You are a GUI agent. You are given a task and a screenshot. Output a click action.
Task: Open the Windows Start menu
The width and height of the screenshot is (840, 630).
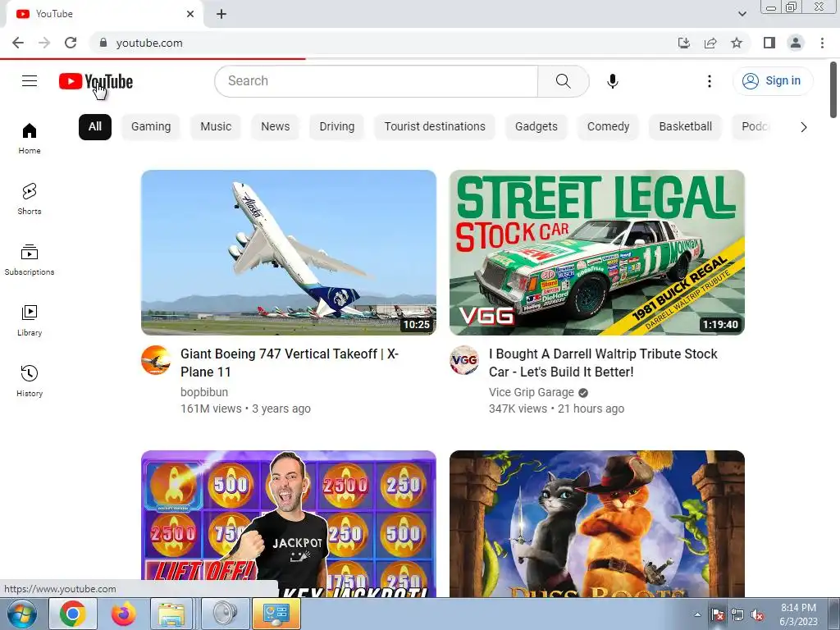click(x=22, y=614)
